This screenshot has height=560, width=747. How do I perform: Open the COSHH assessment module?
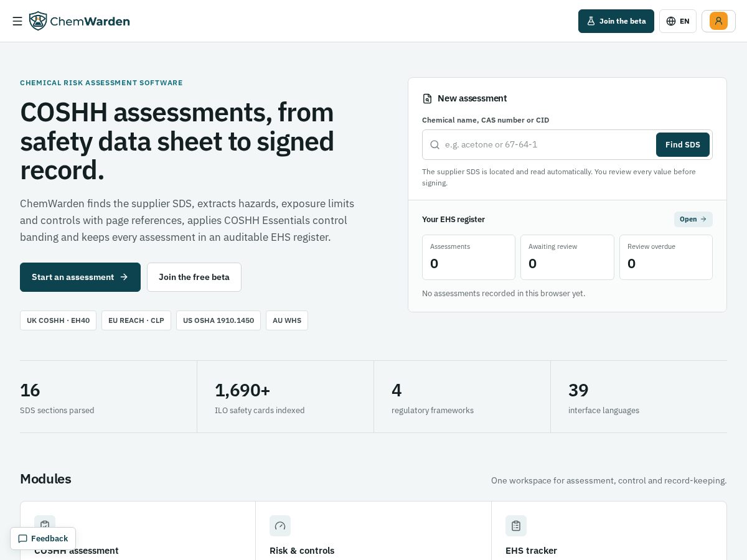(138, 531)
